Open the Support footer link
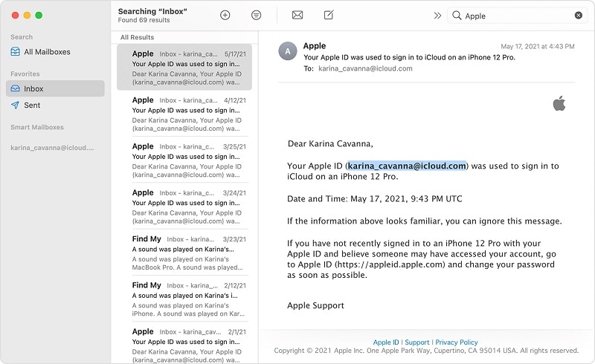Viewport: 595px width, 364px height. tap(417, 342)
